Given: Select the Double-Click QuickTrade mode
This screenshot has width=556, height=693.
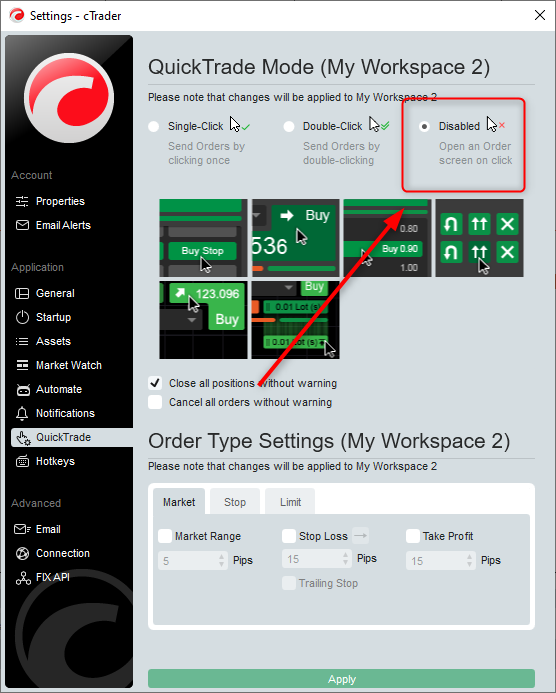Looking at the screenshot, I should coord(289,126).
